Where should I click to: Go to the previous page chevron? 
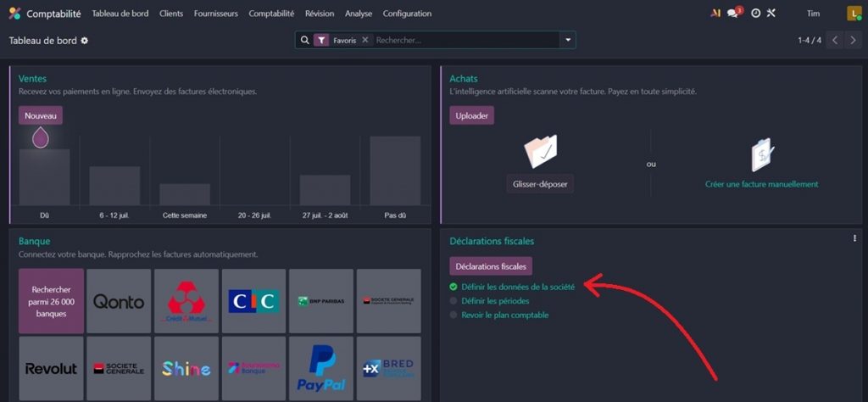835,40
